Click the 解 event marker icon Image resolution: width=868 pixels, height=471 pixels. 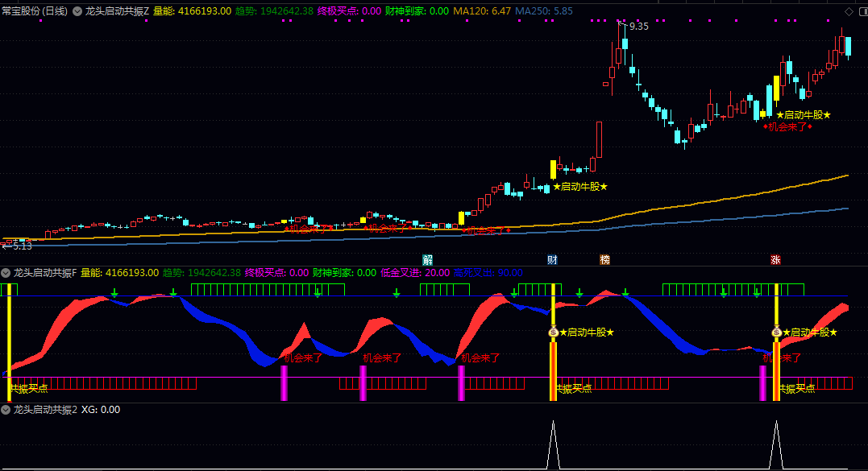point(428,259)
